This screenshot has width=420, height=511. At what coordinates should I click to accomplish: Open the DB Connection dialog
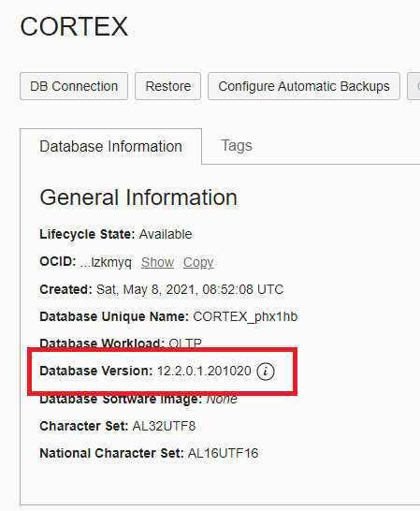tap(74, 86)
